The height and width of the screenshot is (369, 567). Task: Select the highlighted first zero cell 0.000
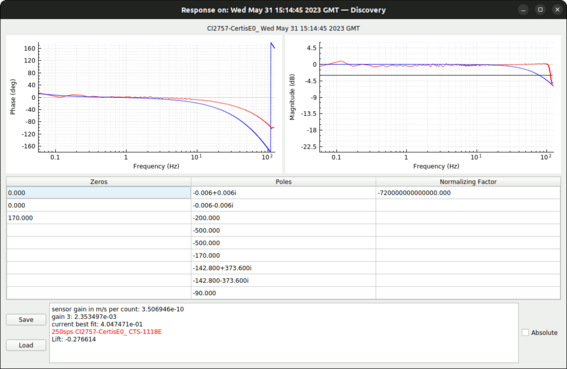coord(99,193)
